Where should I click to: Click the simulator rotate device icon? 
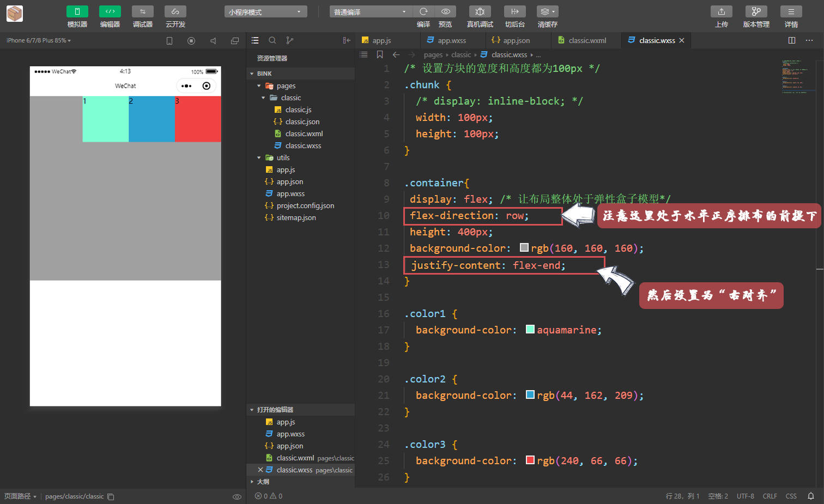[169, 41]
